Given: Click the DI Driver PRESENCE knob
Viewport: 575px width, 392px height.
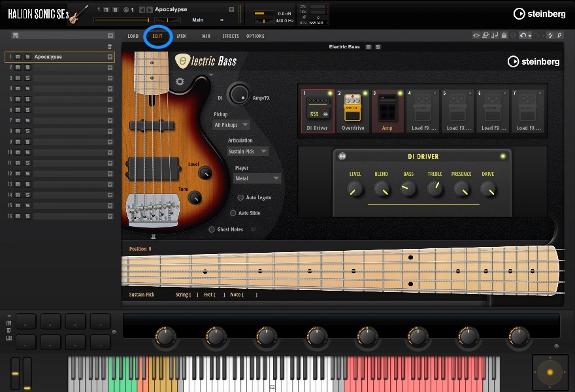Looking at the screenshot, I should click(462, 190).
